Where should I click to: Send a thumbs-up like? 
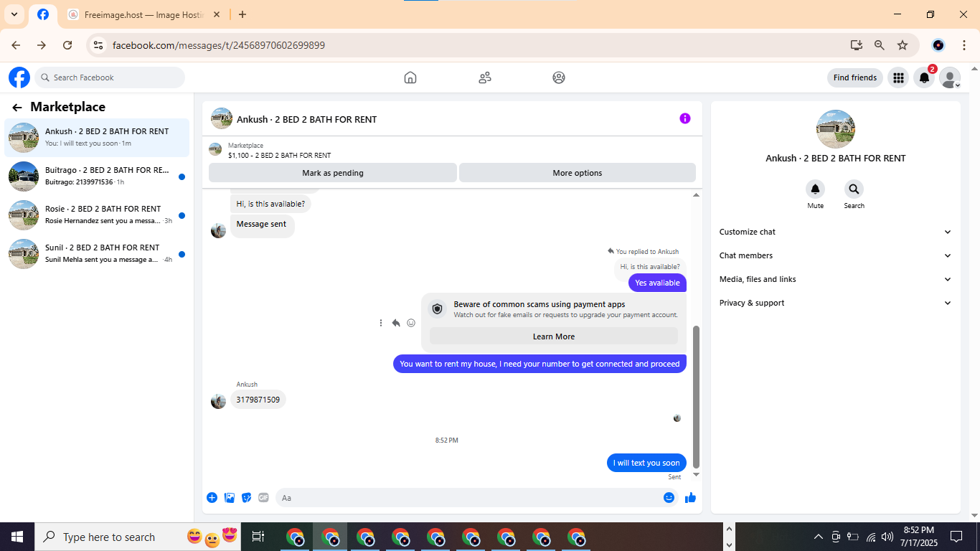click(x=690, y=497)
